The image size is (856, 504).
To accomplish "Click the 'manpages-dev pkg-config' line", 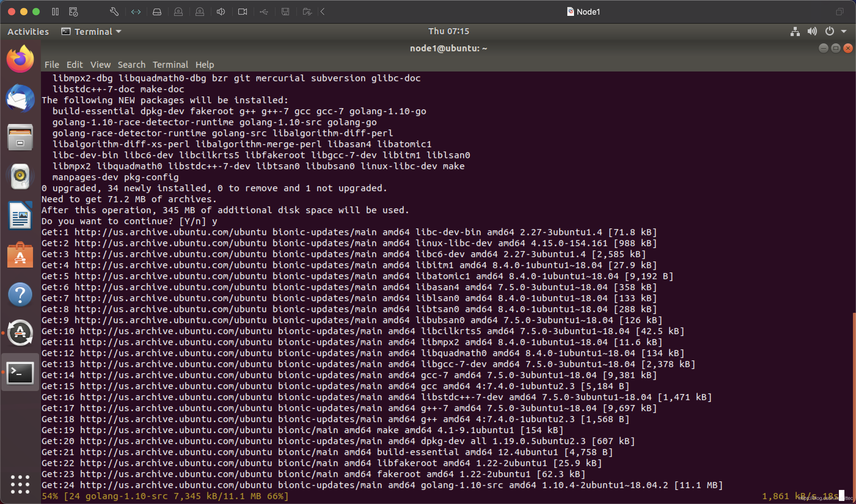I will 115,177.
